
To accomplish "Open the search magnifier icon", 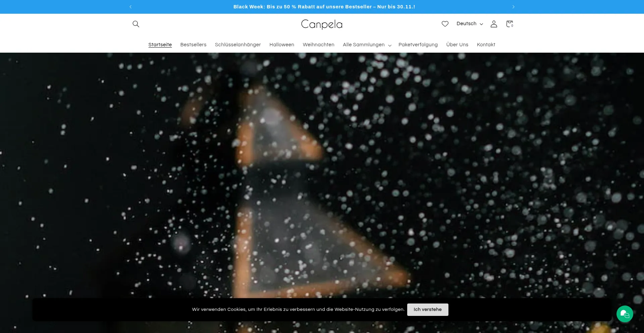I will [x=136, y=24].
